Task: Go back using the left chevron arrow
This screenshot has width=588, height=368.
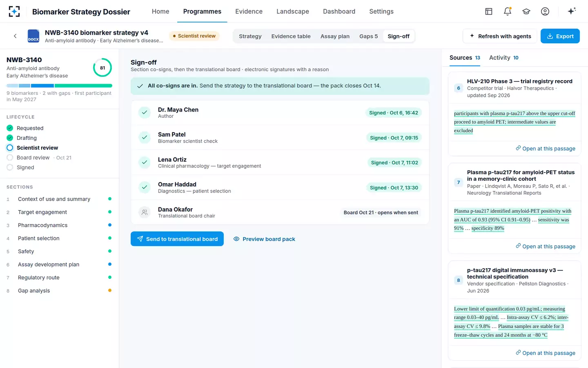Action: coord(15,36)
